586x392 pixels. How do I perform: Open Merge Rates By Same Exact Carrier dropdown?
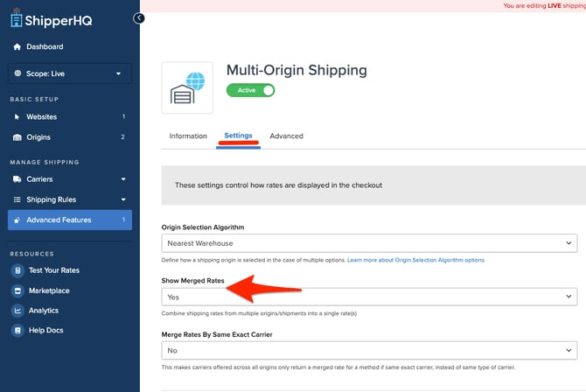point(368,350)
